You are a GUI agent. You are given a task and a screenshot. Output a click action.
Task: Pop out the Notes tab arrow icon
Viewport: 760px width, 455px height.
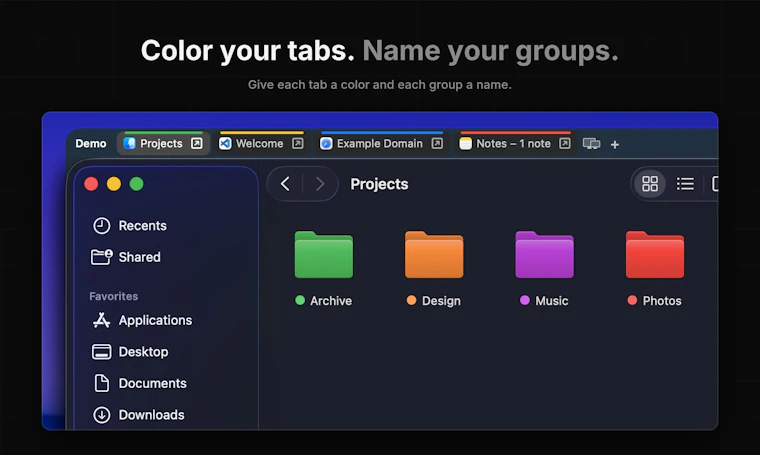pos(565,143)
